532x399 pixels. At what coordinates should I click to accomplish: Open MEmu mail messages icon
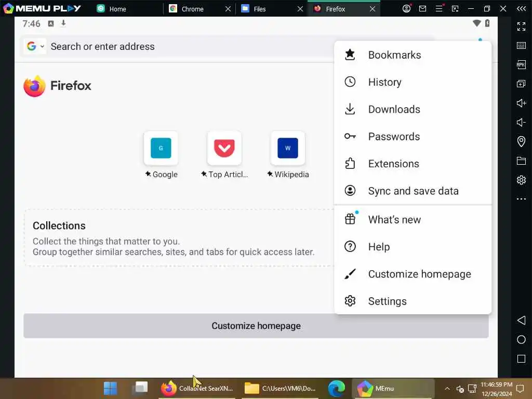423,8
